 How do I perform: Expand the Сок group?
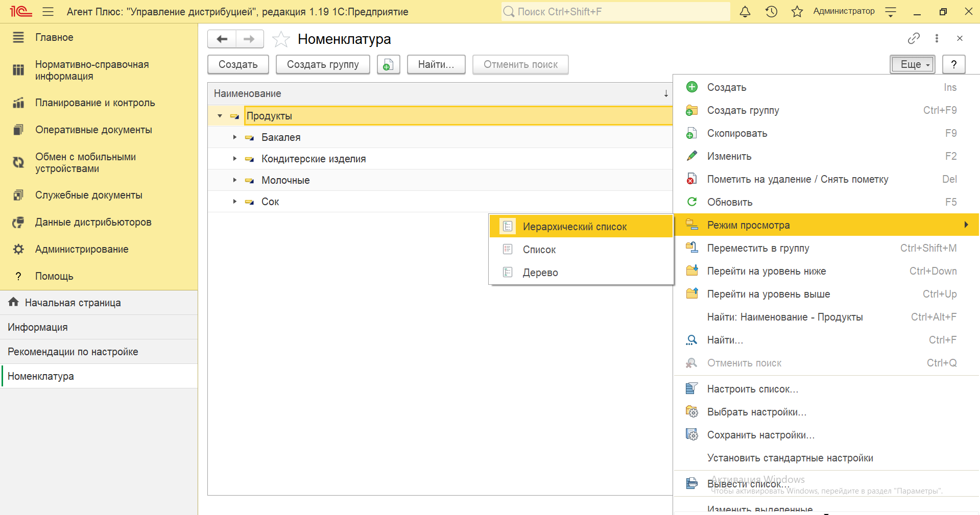235,202
